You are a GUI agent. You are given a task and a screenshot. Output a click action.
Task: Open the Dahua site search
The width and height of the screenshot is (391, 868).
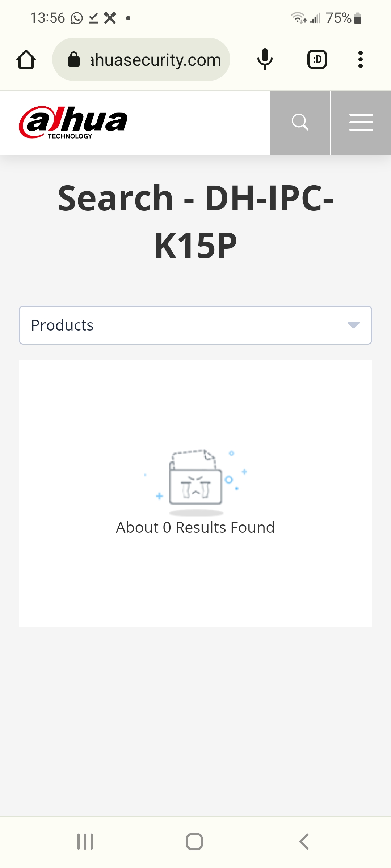[300, 123]
